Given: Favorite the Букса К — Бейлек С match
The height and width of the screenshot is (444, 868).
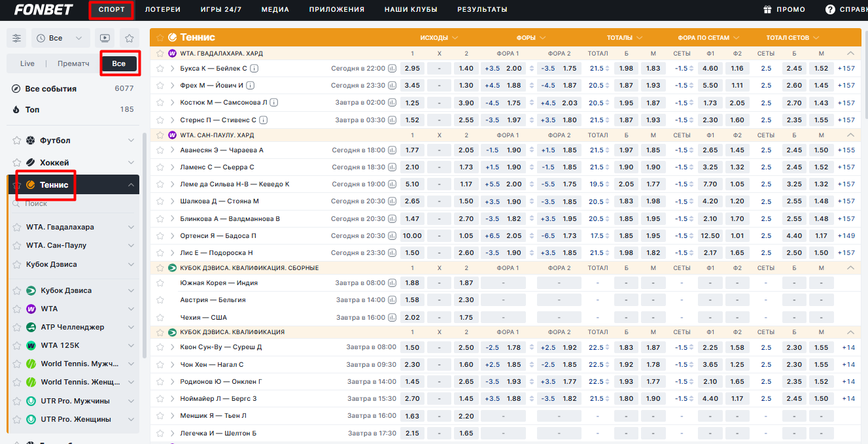Looking at the screenshot, I should (x=160, y=68).
